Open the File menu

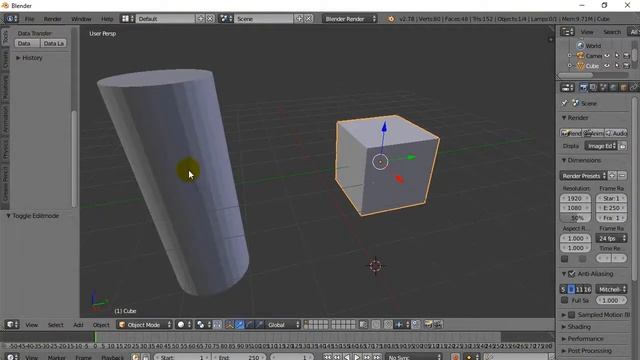[29, 19]
